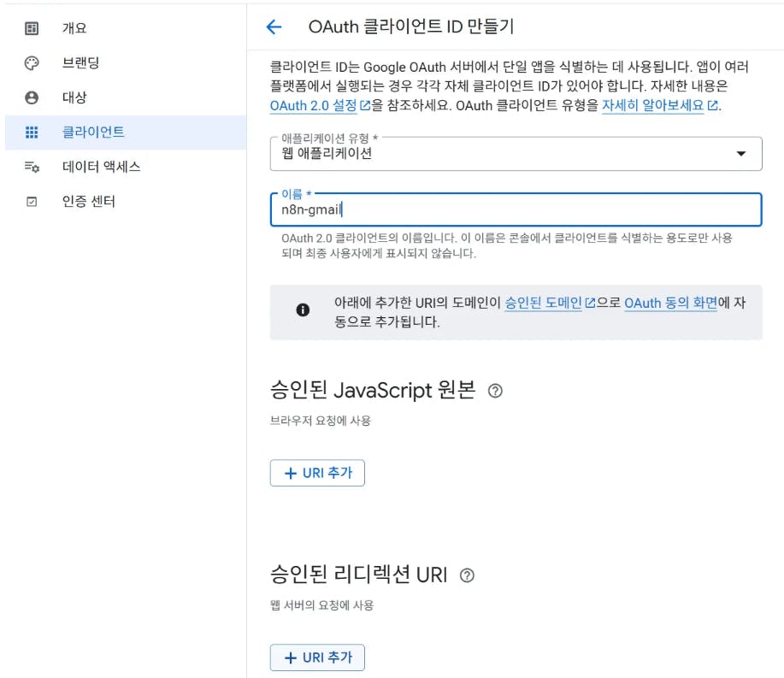784x678 pixels.
Task: Click the 클라이언트 grid icon
Action: [32, 132]
